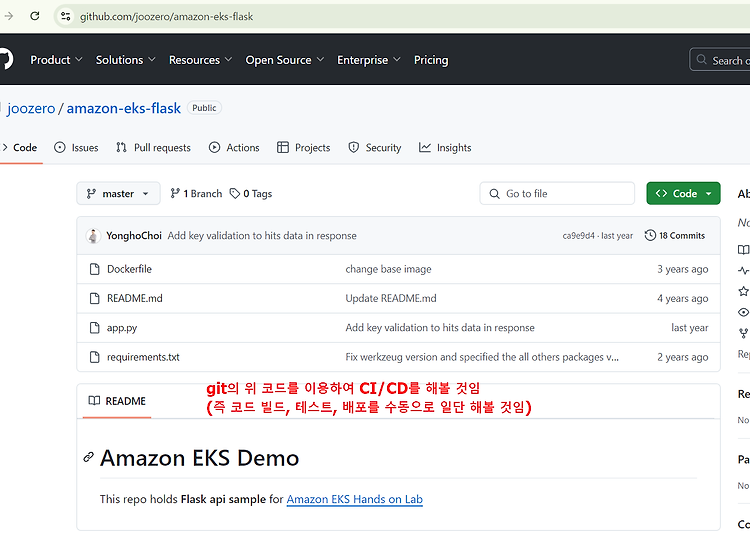Open latest commit message link
The height and width of the screenshot is (533, 750).
[x=262, y=235]
